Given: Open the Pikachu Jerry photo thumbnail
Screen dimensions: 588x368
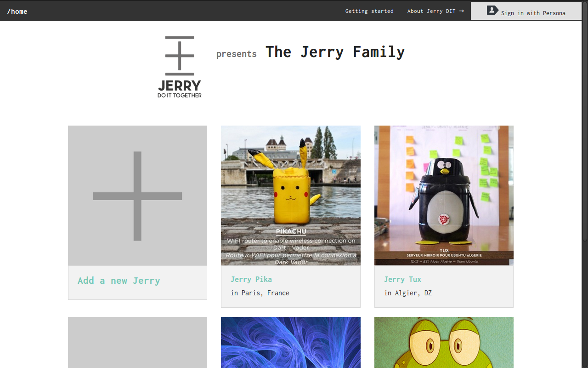Looking at the screenshot, I should pos(291,195).
